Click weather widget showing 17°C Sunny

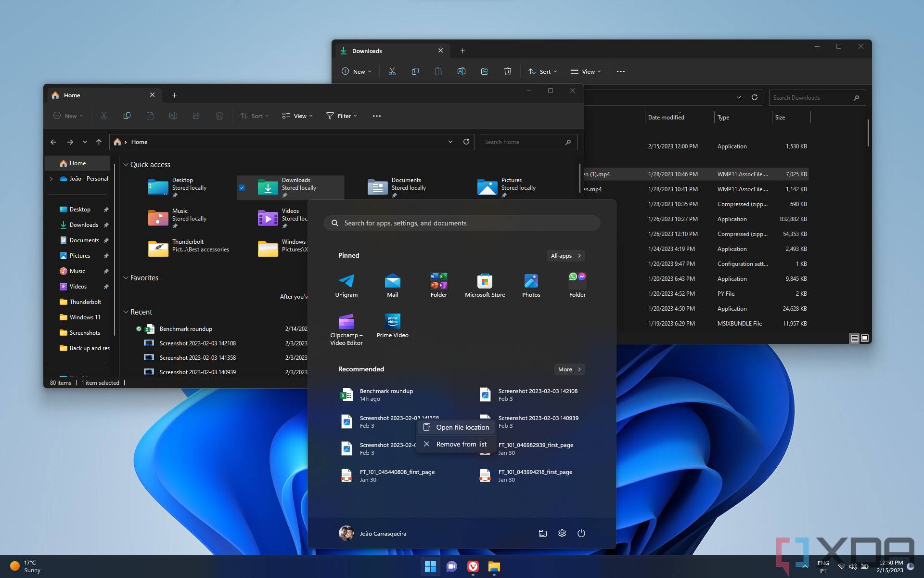pyautogui.click(x=26, y=566)
